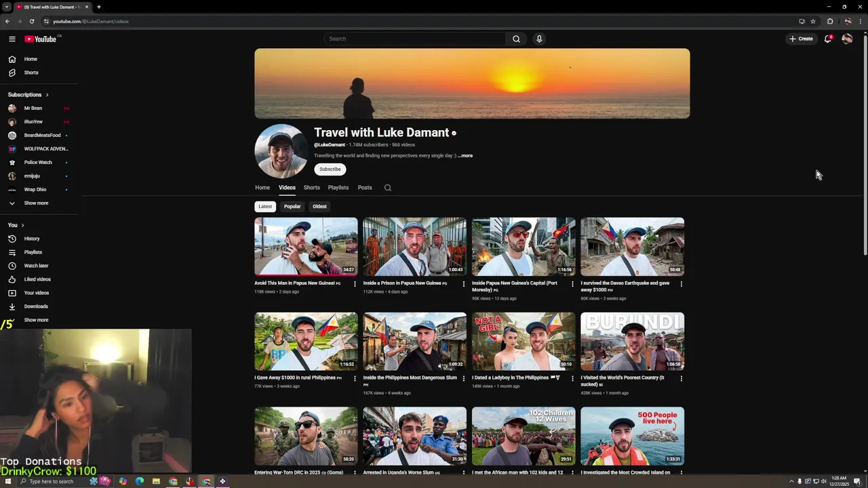Screen dimensions: 868x488
Task: Reload the page with browser refresh
Action: [x=31, y=21]
